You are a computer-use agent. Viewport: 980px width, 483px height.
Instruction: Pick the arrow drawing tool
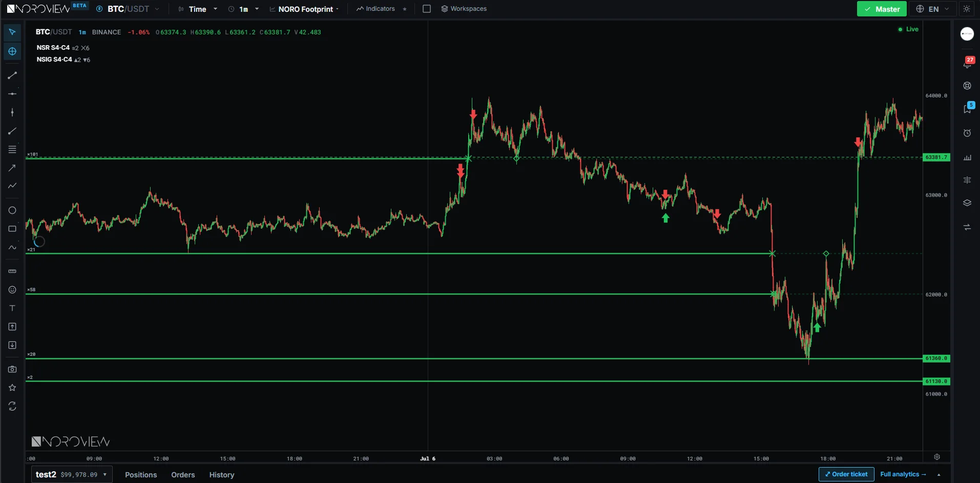[12, 168]
